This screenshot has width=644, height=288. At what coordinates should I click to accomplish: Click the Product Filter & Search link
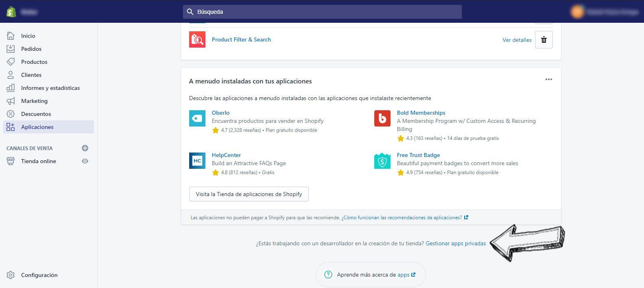241,39
